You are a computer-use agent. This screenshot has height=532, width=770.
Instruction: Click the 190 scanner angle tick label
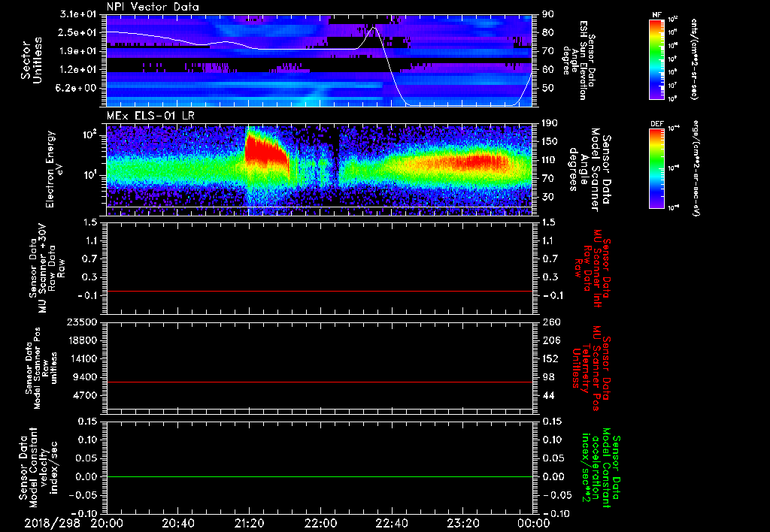[550, 123]
